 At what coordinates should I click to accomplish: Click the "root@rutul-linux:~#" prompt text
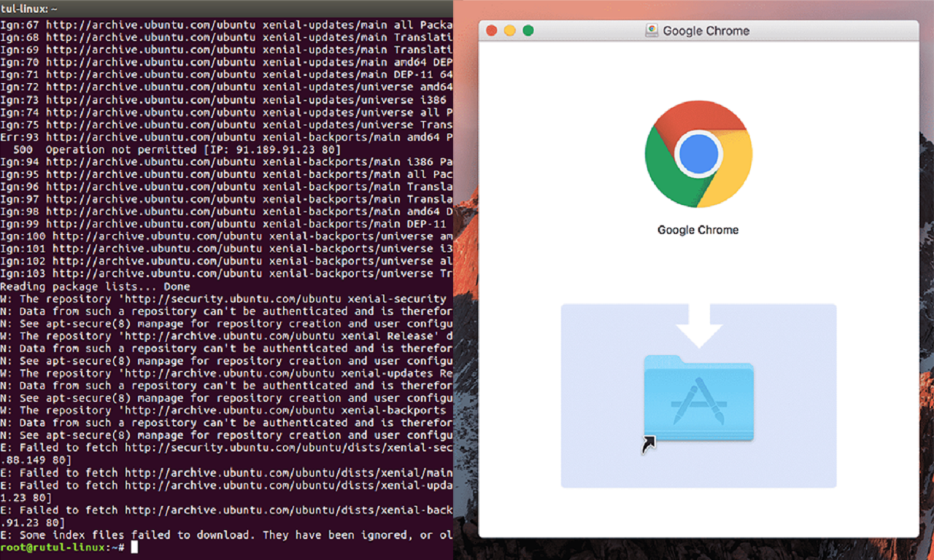tap(63, 547)
